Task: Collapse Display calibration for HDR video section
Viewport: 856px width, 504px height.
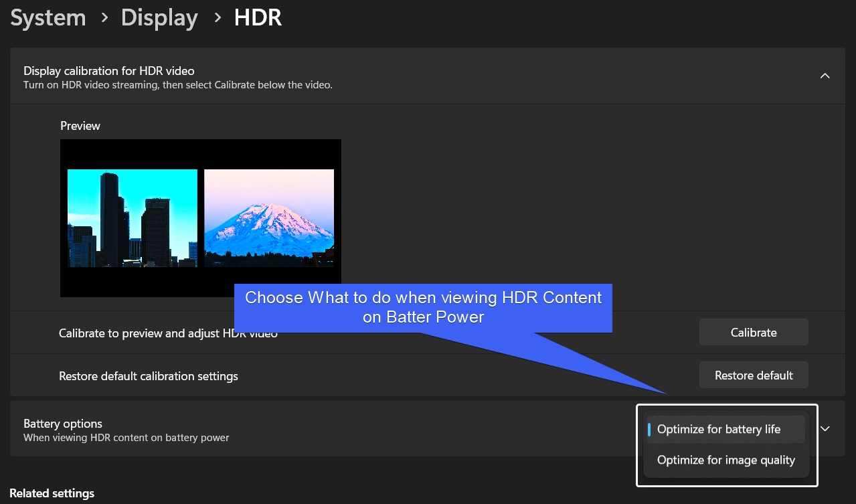Action: coord(825,76)
